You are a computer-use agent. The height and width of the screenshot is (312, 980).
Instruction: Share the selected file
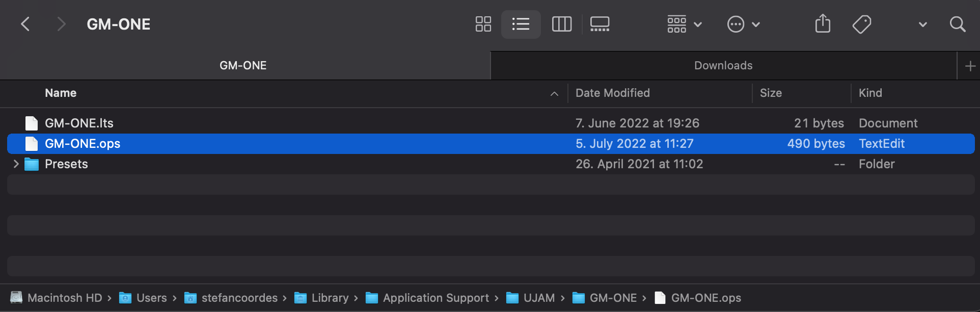(x=823, y=23)
